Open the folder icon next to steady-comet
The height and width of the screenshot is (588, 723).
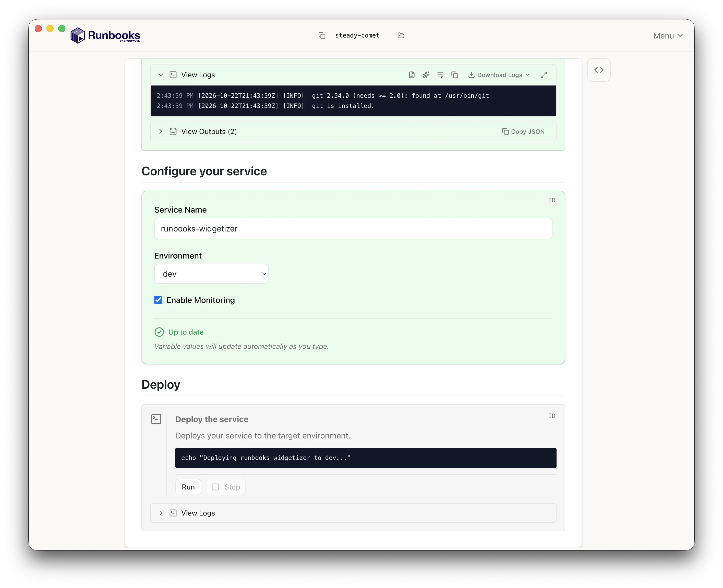point(401,35)
